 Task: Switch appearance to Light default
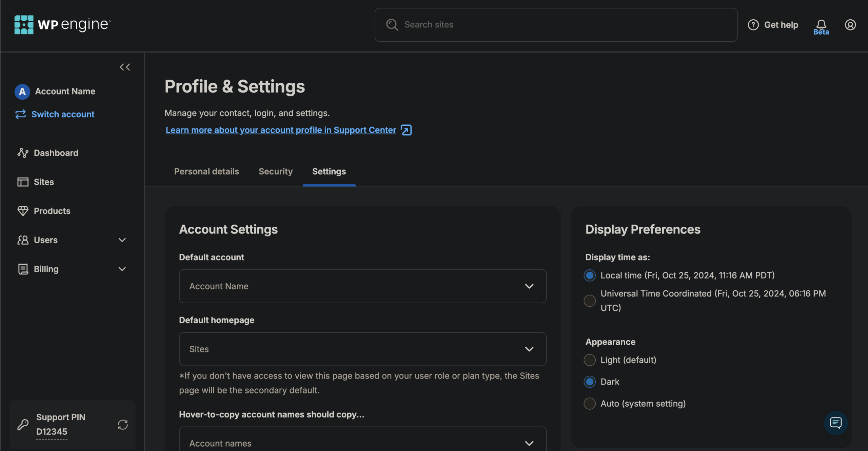[590, 360]
